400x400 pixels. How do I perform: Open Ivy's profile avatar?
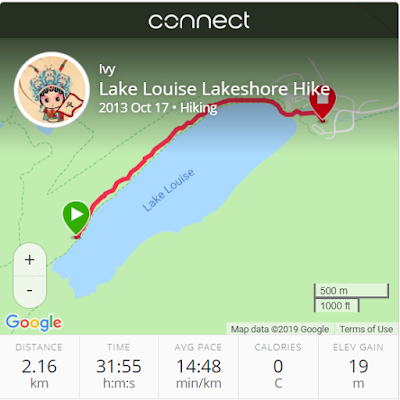pyautogui.click(x=52, y=90)
